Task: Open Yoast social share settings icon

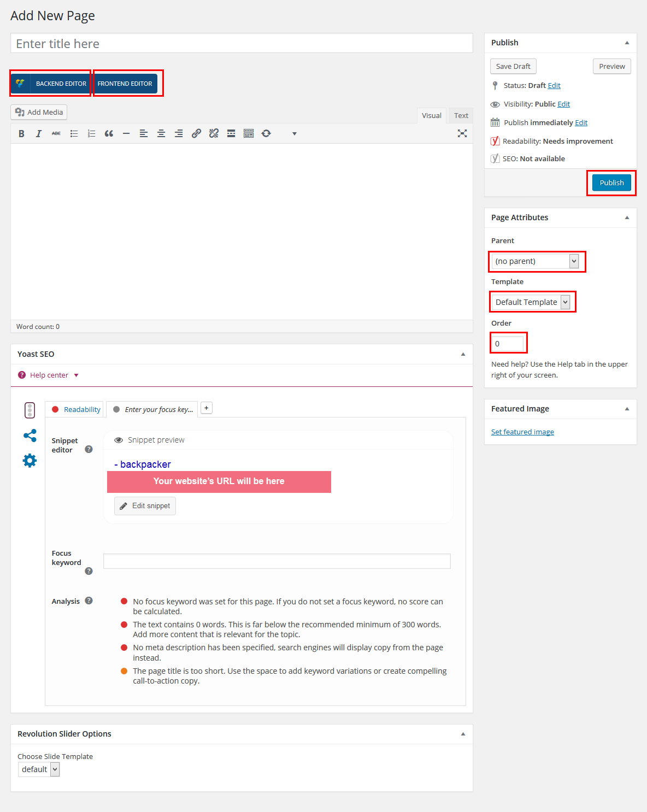Action: click(30, 436)
